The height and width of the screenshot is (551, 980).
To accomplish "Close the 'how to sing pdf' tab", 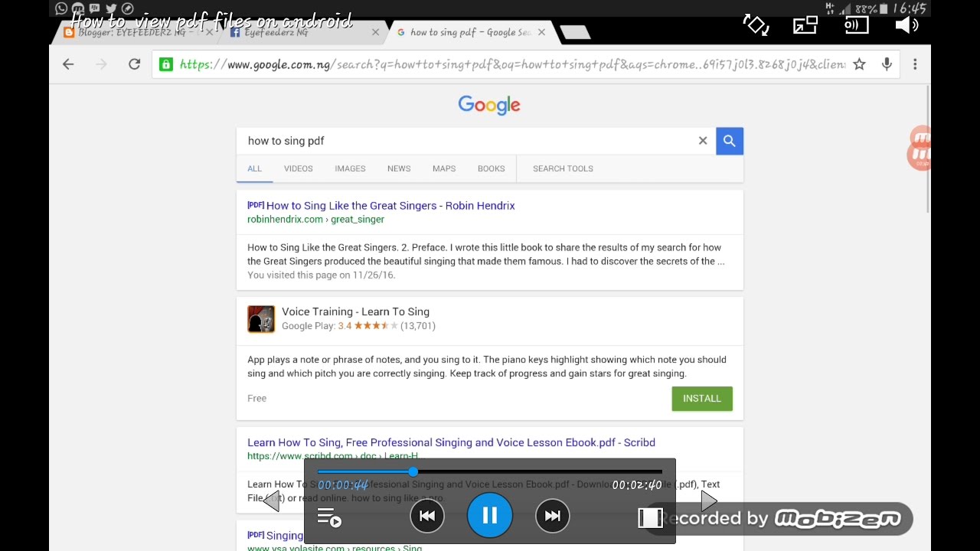I will (541, 32).
